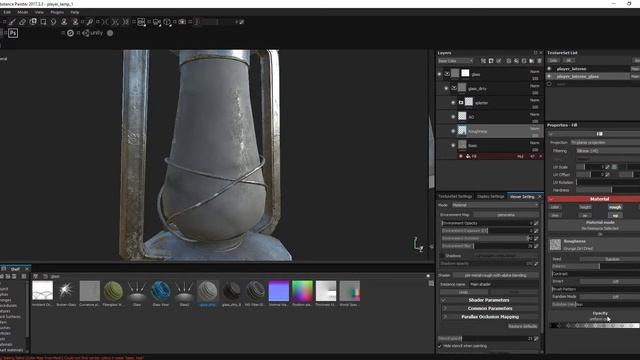
Task: Toggle the rough channel button
Action: (x=615, y=207)
